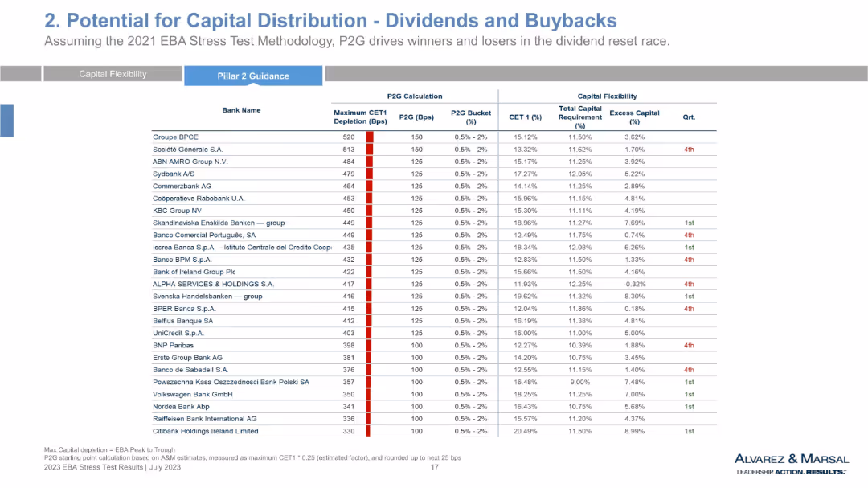Click the Qrt. column header
868x488 pixels.
coord(689,117)
